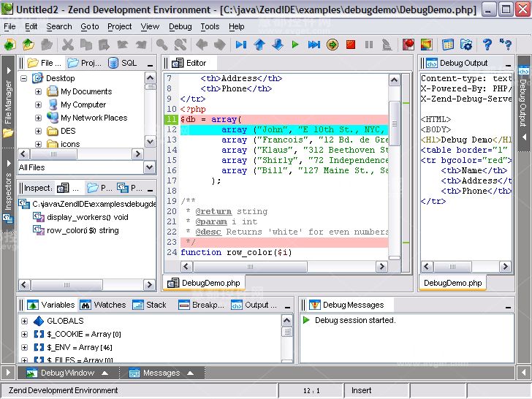This screenshot has width=532, height=399.
Task: Click the folder with gear toolbar icon
Action: 466,45
